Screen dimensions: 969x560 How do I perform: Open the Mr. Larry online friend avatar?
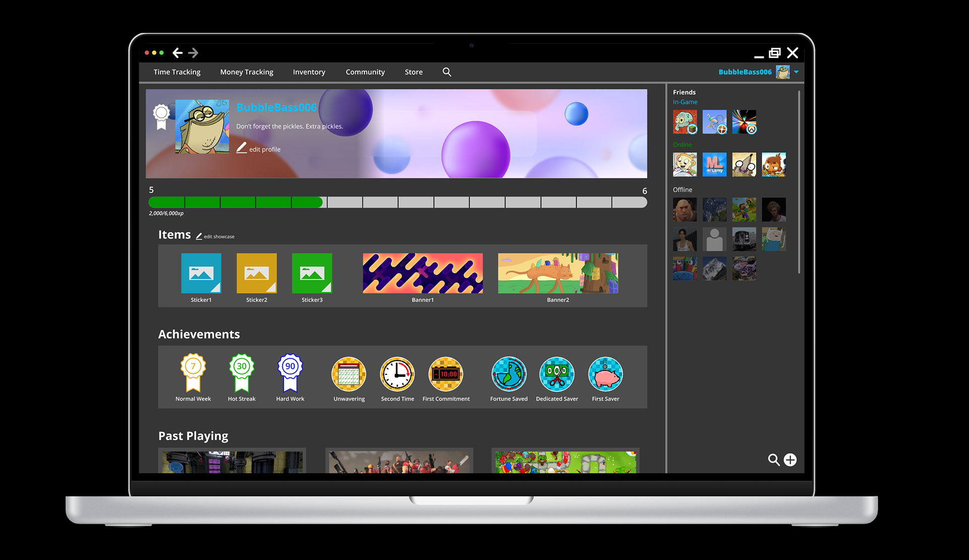click(x=715, y=165)
